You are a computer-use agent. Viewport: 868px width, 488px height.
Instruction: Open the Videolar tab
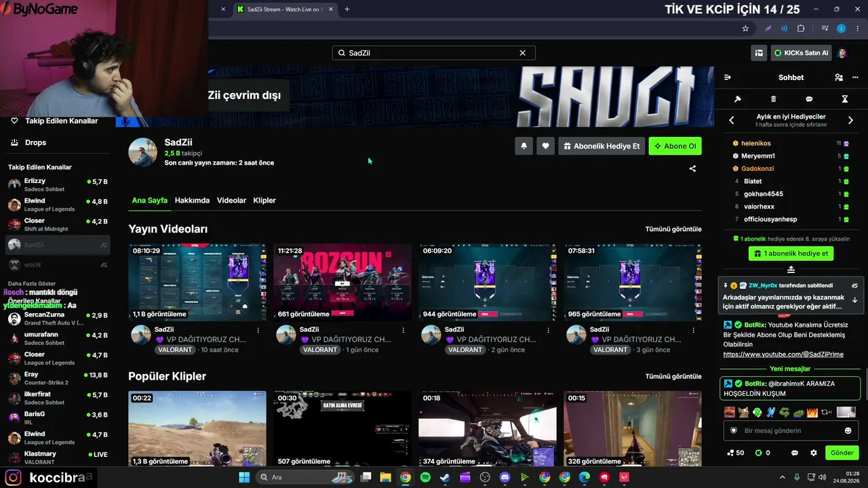point(231,201)
